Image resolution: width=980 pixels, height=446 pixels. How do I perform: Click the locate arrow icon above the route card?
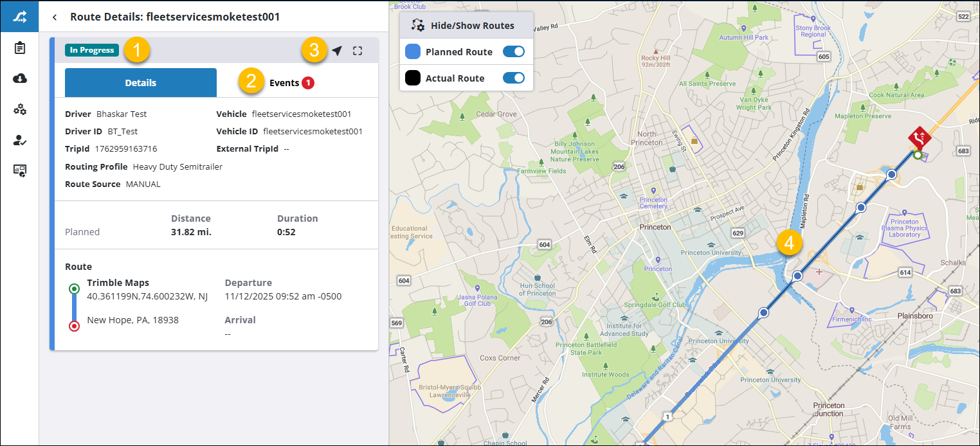[337, 50]
